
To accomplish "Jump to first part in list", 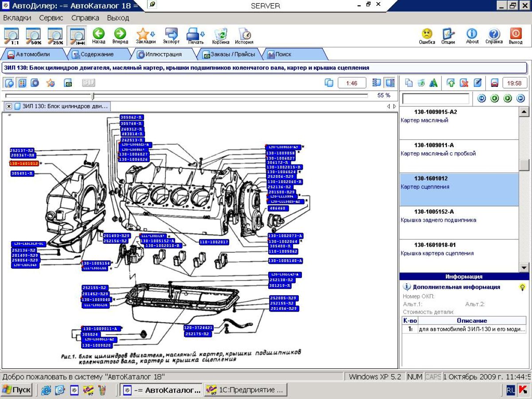I will [482, 98].
